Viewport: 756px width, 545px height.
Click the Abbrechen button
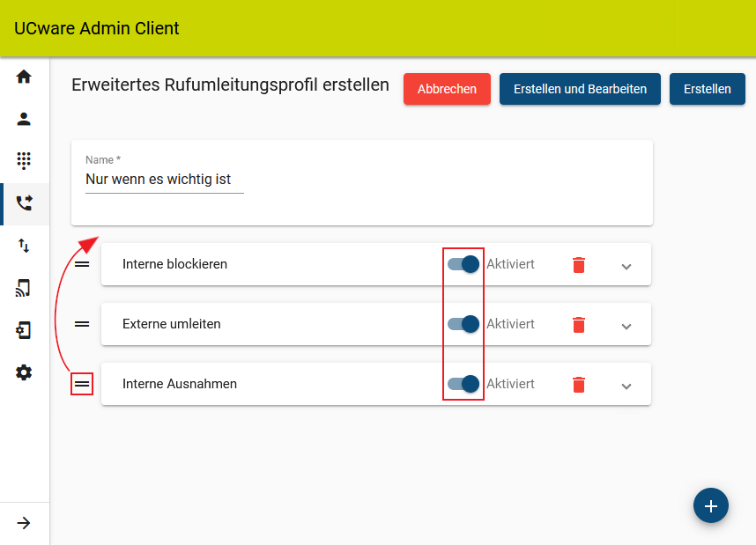pos(447,89)
